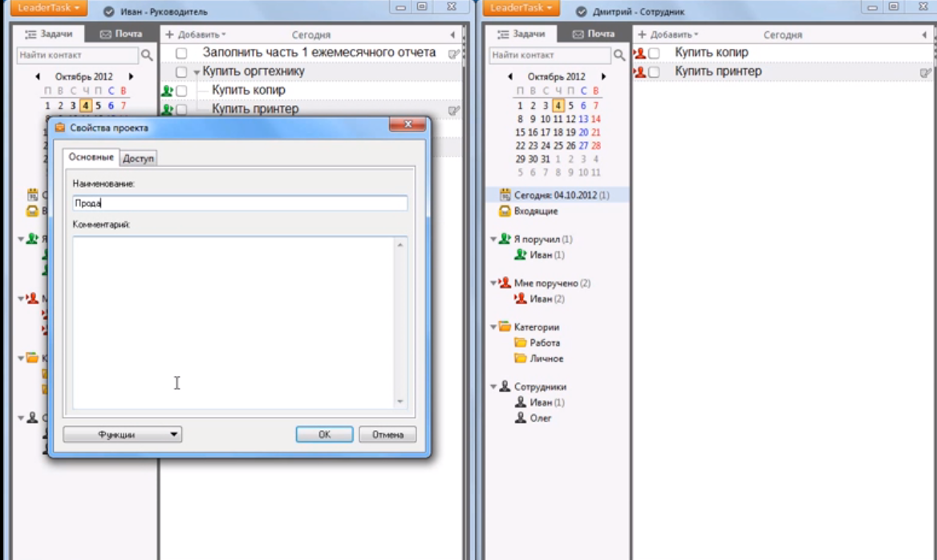Click the Комментарий scrollbar down arrow
This screenshot has width=937, height=560.
[400, 401]
